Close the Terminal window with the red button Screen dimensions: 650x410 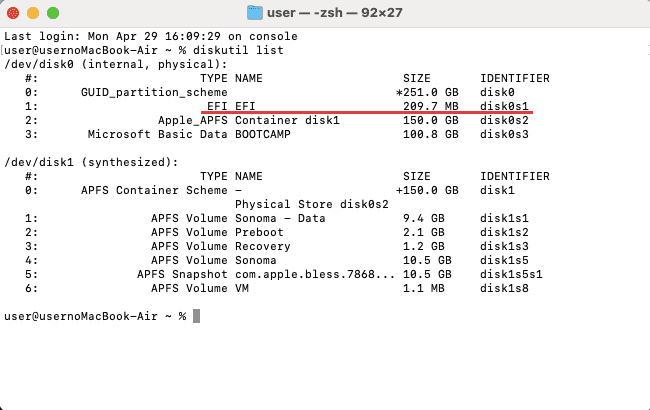pos(13,13)
